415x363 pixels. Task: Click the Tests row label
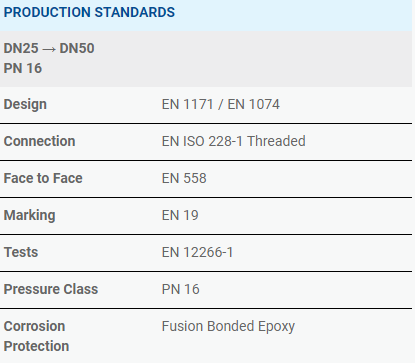click(x=21, y=252)
